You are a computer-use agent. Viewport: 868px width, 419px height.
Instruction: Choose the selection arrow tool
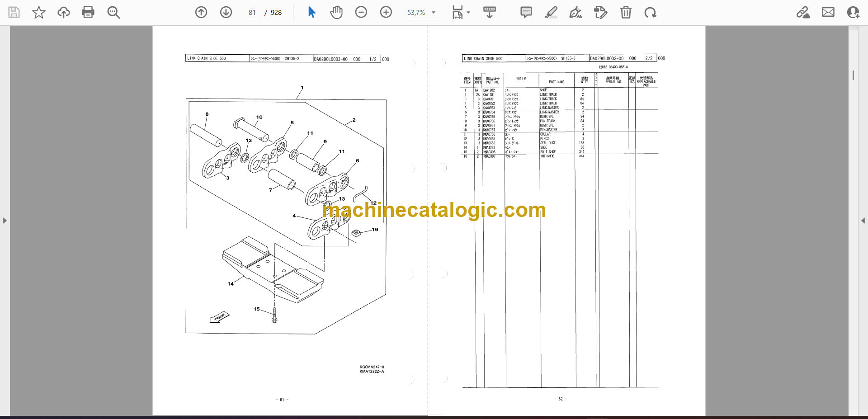point(311,12)
